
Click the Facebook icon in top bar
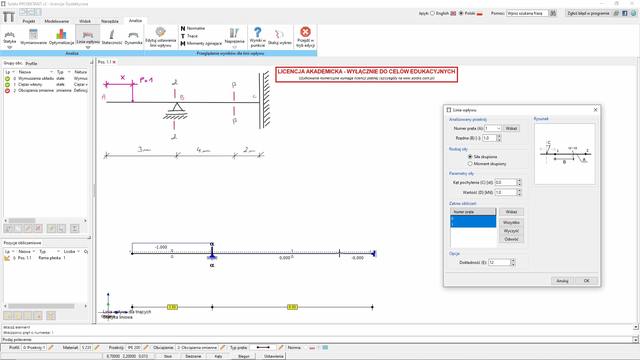(624, 13)
